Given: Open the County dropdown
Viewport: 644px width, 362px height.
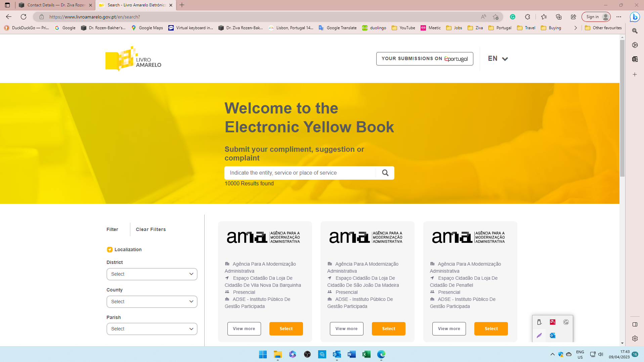Looking at the screenshot, I should 152,302.
